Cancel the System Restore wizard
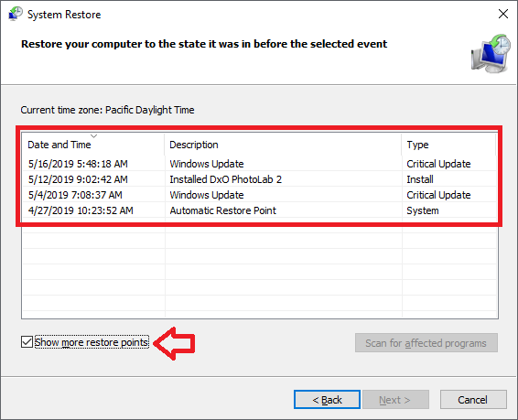The image size is (518, 420). 473,400
